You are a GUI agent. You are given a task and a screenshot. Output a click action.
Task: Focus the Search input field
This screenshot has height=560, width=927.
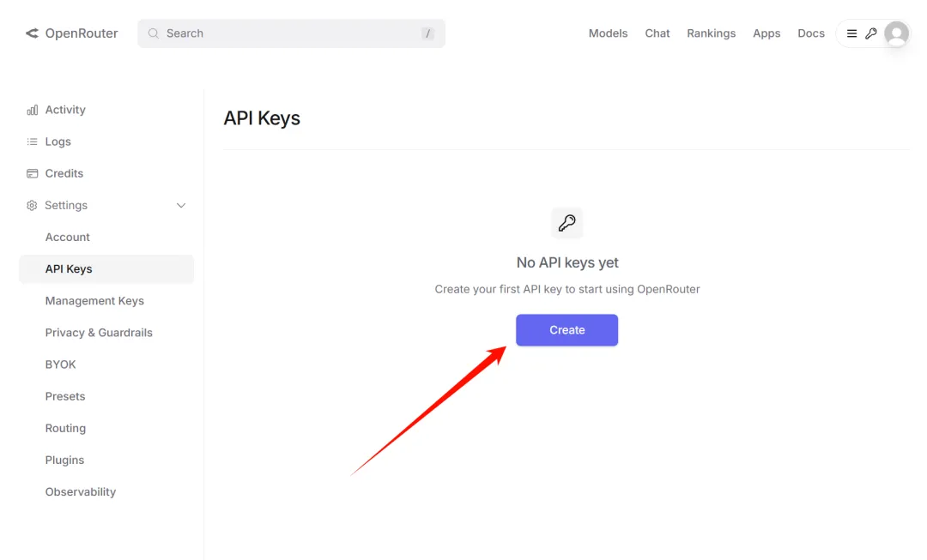pos(292,33)
